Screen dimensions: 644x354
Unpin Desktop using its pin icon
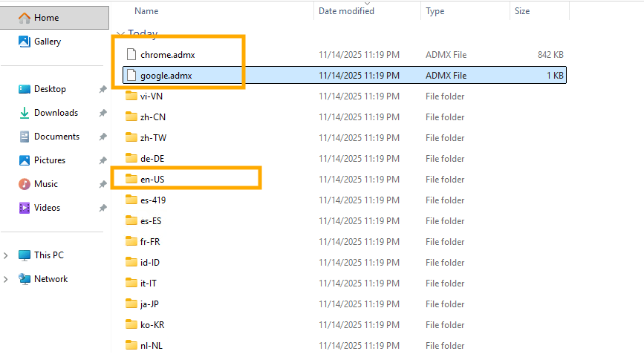[103, 89]
